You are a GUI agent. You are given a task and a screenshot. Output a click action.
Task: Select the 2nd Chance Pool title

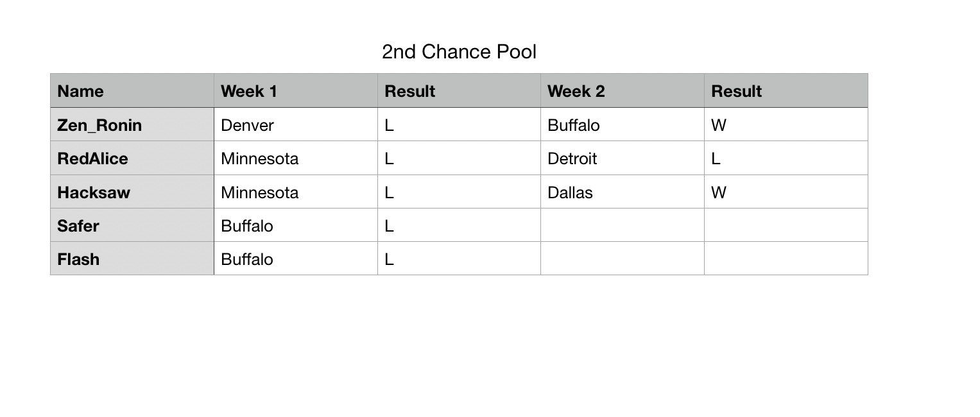(459, 52)
